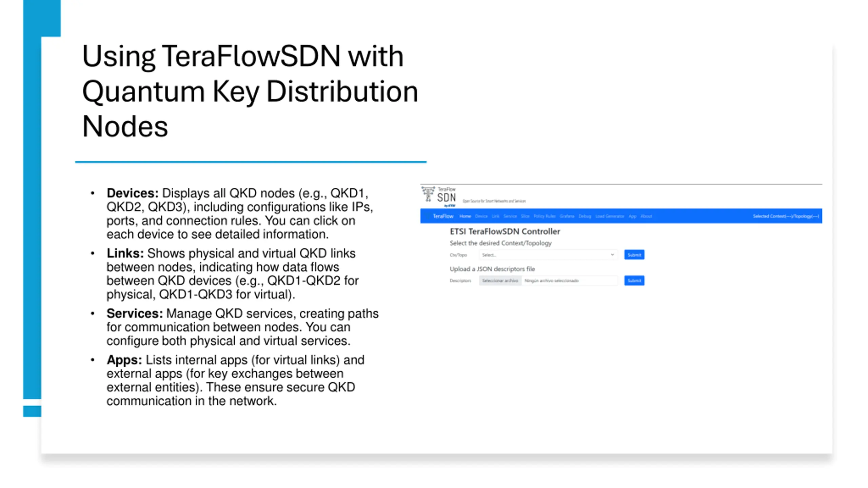Submit the selected Context/Topology

pyautogui.click(x=634, y=255)
